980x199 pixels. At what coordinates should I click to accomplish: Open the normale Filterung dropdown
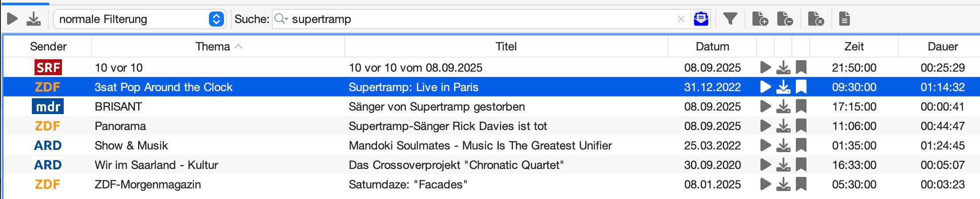point(140,19)
